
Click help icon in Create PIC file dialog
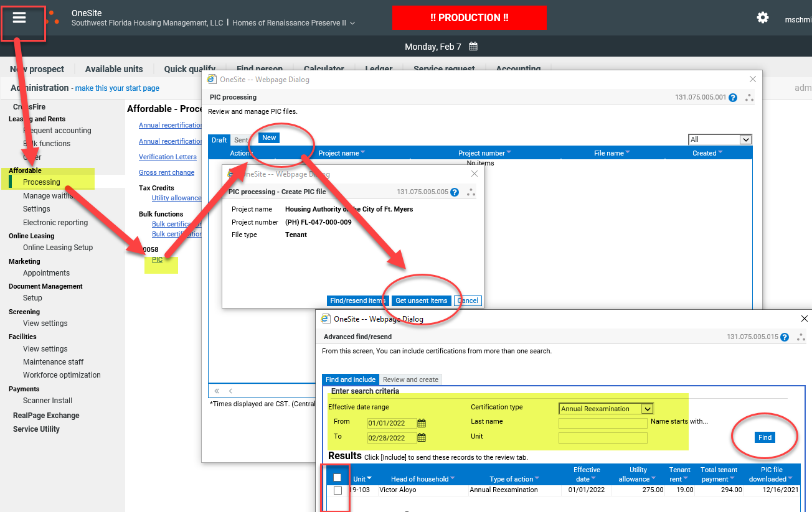coord(455,192)
